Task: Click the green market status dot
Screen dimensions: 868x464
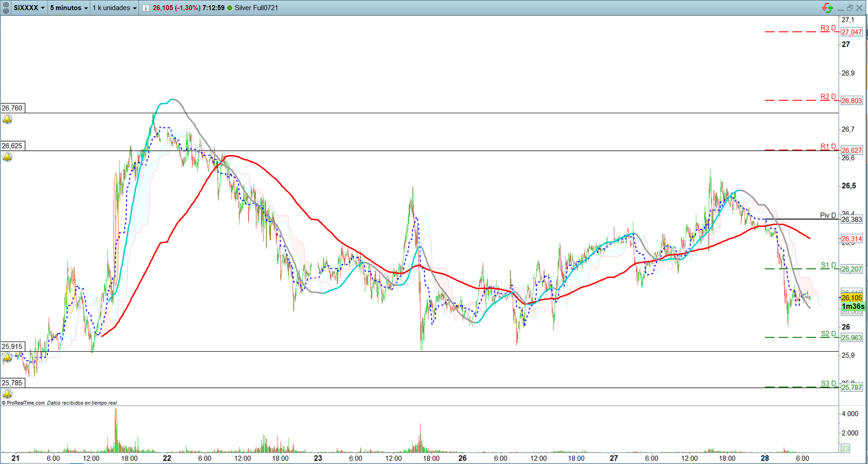Action: coord(230,8)
